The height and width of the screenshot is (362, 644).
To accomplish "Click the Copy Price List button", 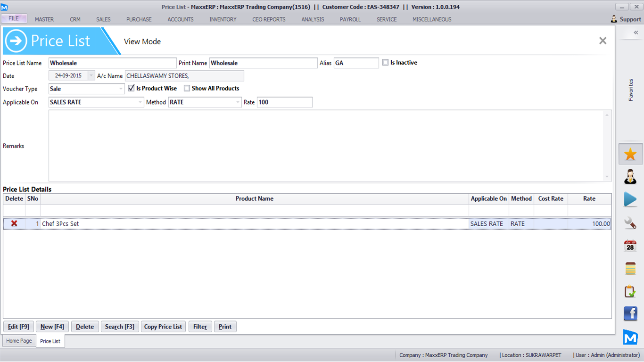I will (x=163, y=327).
